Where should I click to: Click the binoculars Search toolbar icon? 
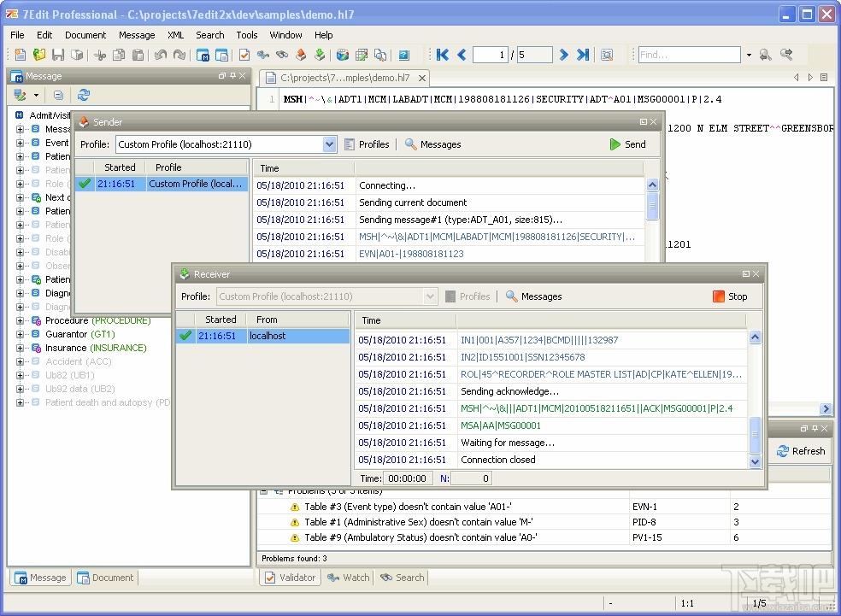282,55
